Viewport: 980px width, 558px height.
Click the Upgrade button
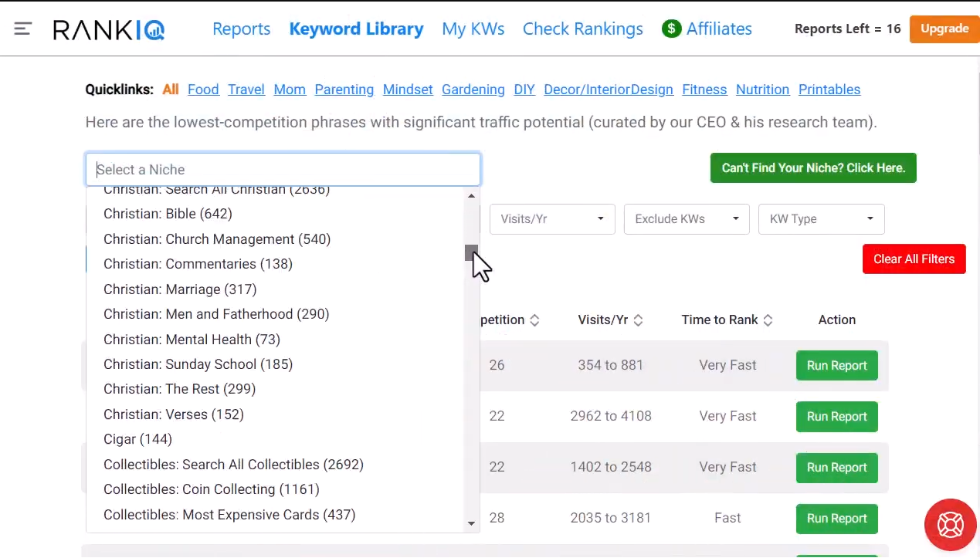[x=944, y=29]
